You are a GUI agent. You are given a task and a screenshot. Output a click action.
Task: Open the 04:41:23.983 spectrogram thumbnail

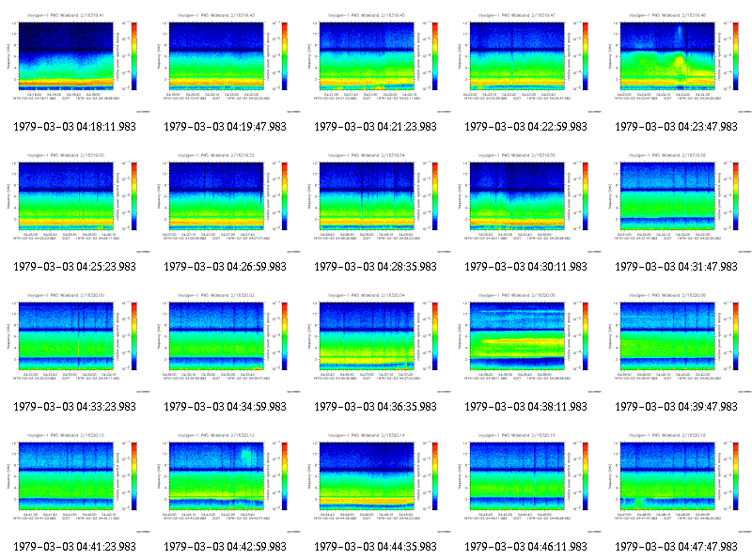point(75,483)
